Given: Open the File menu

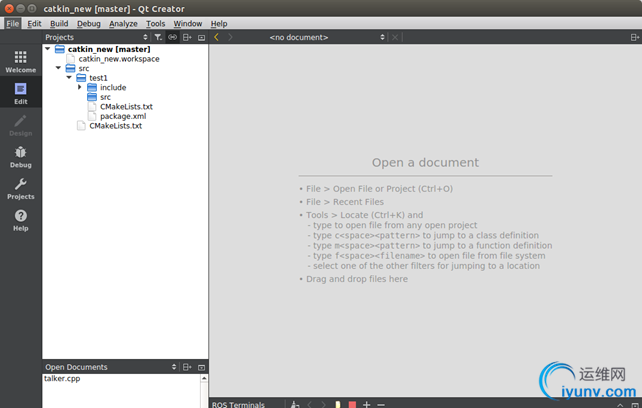Looking at the screenshot, I should tap(12, 23).
